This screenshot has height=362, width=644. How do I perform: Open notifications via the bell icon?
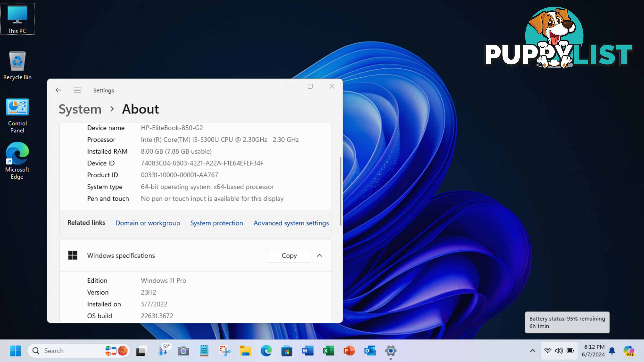tap(612, 351)
